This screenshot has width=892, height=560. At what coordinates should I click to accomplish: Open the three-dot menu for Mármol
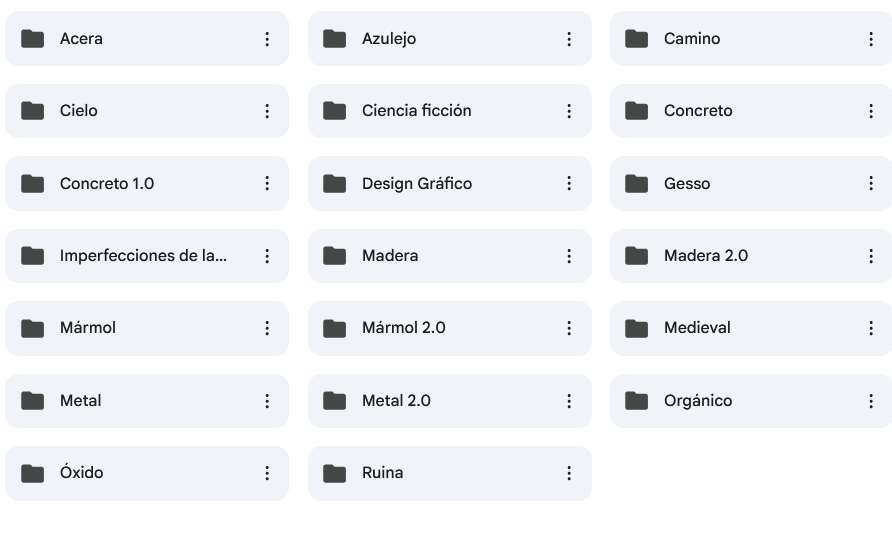click(267, 328)
